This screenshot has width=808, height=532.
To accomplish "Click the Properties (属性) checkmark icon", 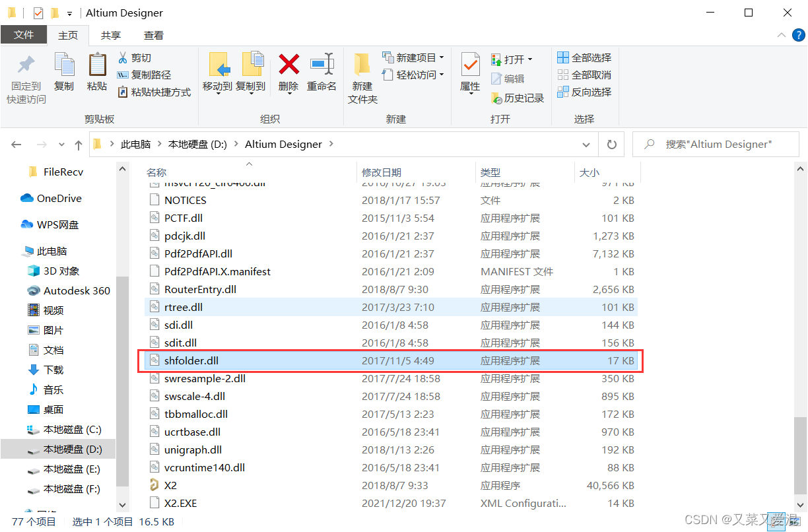I will [470, 65].
